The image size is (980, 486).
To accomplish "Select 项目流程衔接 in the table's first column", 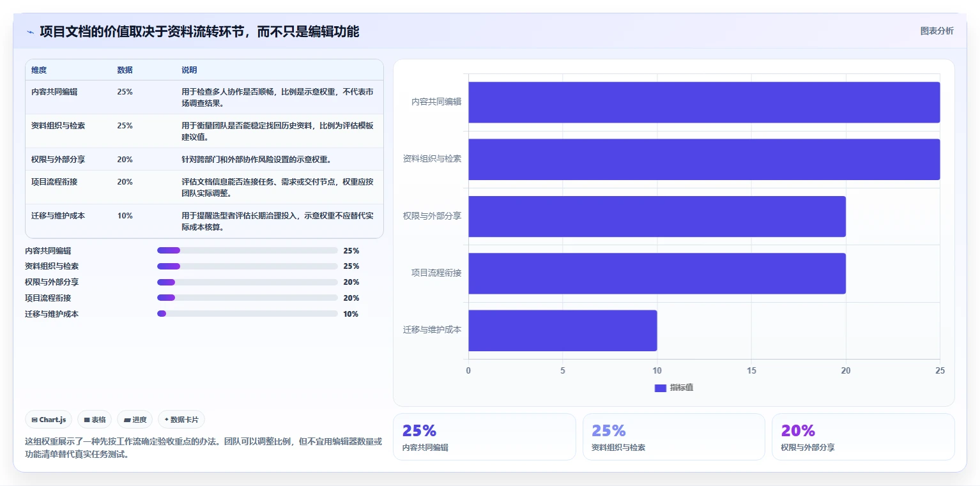I will pos(54,182).
